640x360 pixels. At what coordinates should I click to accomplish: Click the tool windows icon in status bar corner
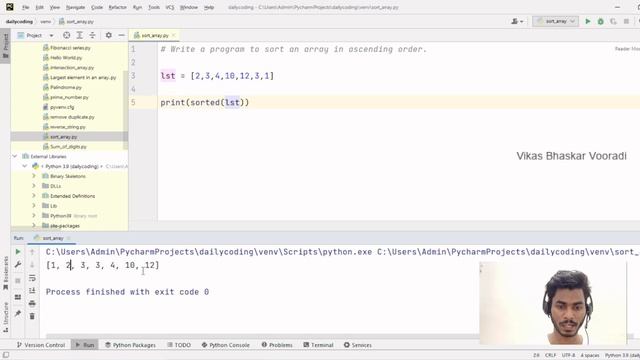[x=6, y=355]
